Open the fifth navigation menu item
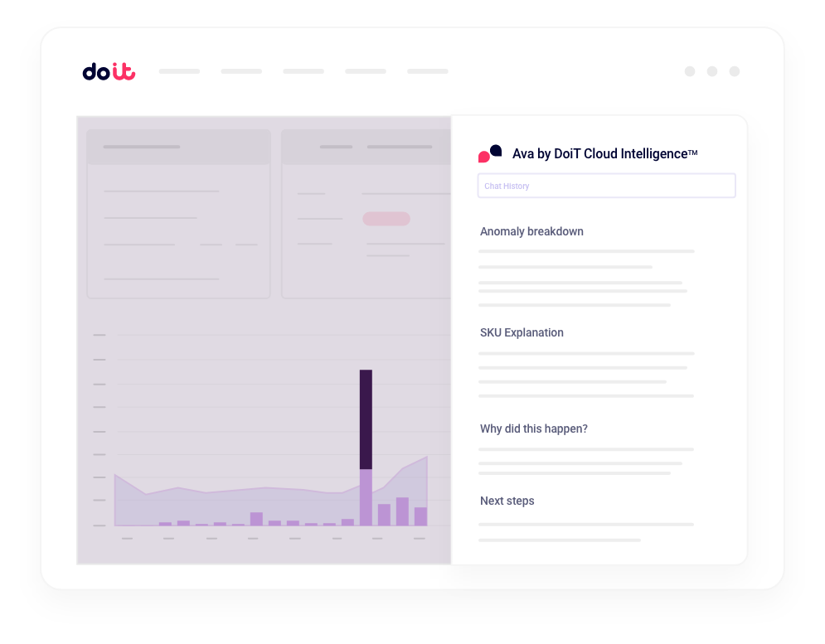Viewport: 825px width, 644px height. click(428, 71)
